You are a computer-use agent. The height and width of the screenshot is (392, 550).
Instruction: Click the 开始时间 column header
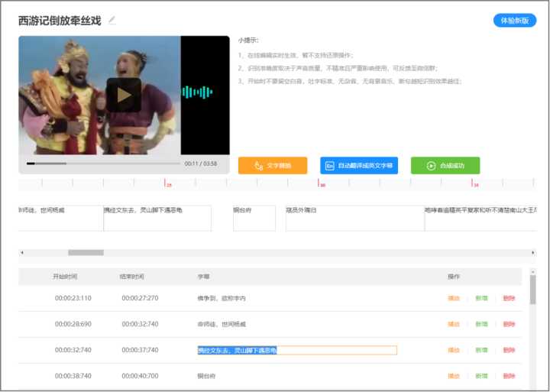pyautogui.click(x=65, y=277)
